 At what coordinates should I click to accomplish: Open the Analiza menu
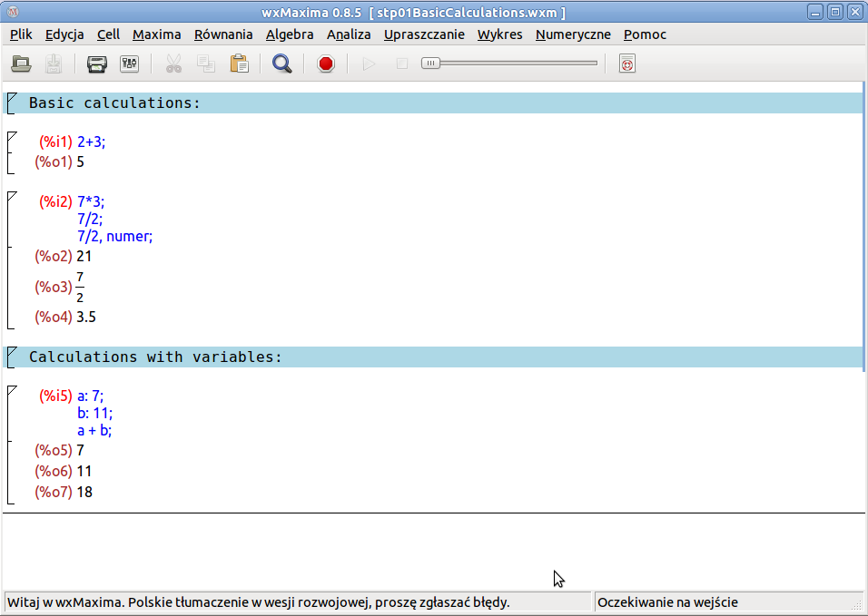click(x=349, y=34)
